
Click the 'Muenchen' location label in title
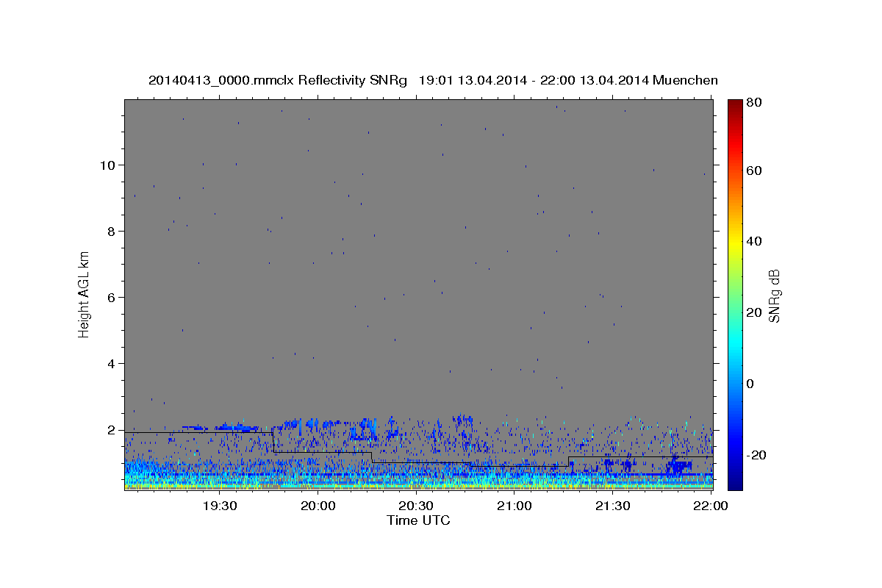(x=684, y=80)
